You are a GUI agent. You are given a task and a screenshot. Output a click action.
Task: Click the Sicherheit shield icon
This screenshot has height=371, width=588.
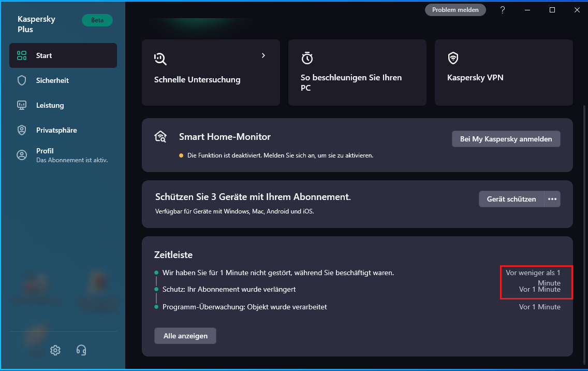tap(22, 80)
